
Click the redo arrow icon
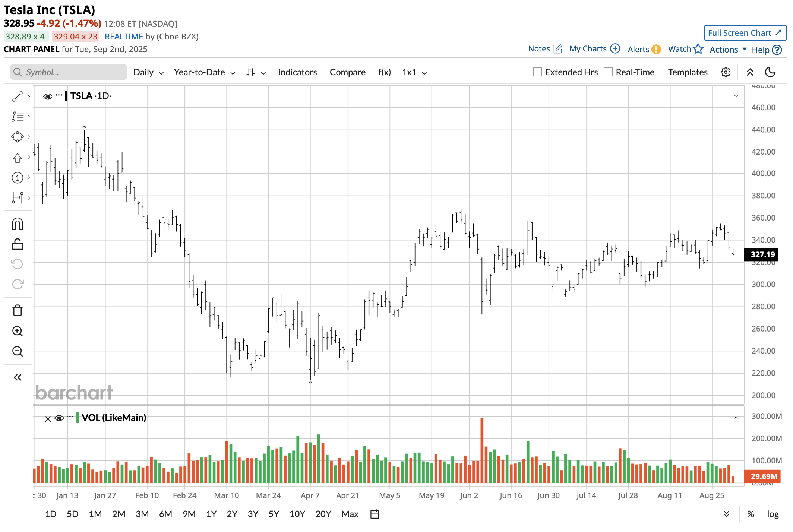click(x=18, y=284)
